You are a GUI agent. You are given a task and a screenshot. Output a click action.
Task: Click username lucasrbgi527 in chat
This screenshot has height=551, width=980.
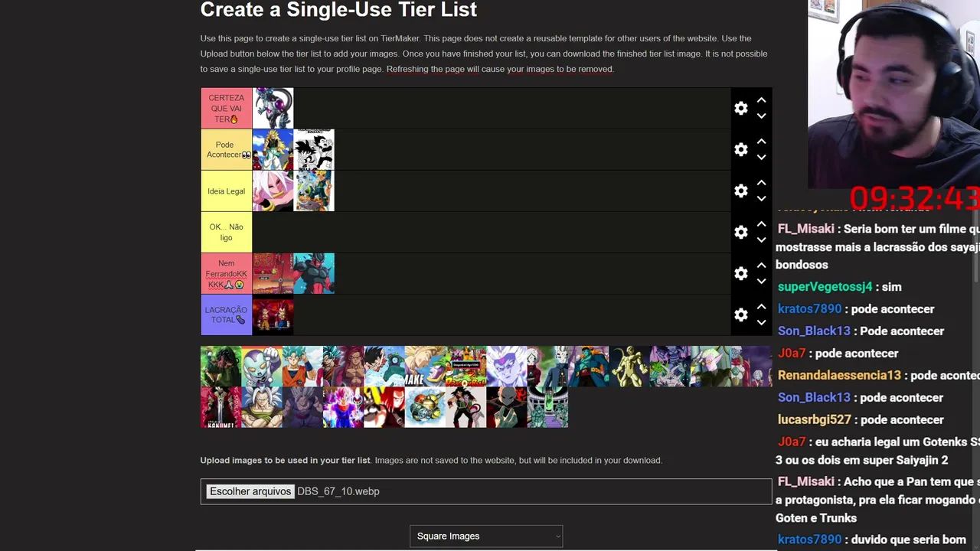(816, 420)
